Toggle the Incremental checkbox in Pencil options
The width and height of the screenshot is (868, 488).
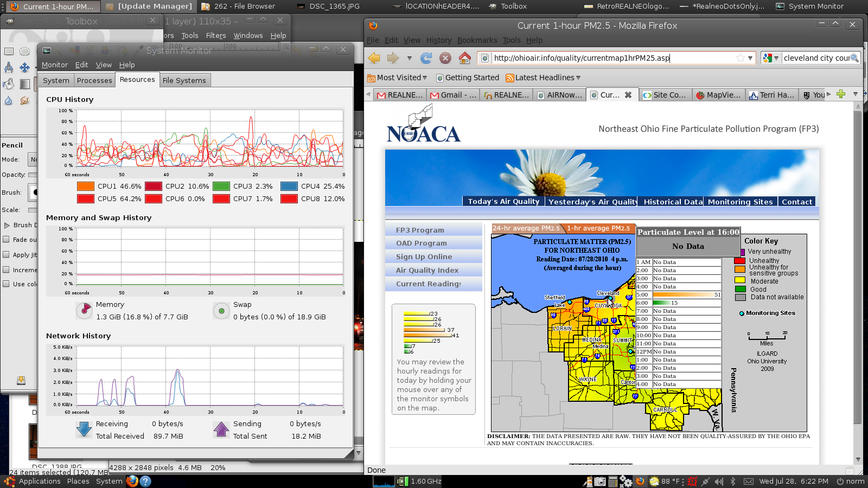[x=7, y=269]
